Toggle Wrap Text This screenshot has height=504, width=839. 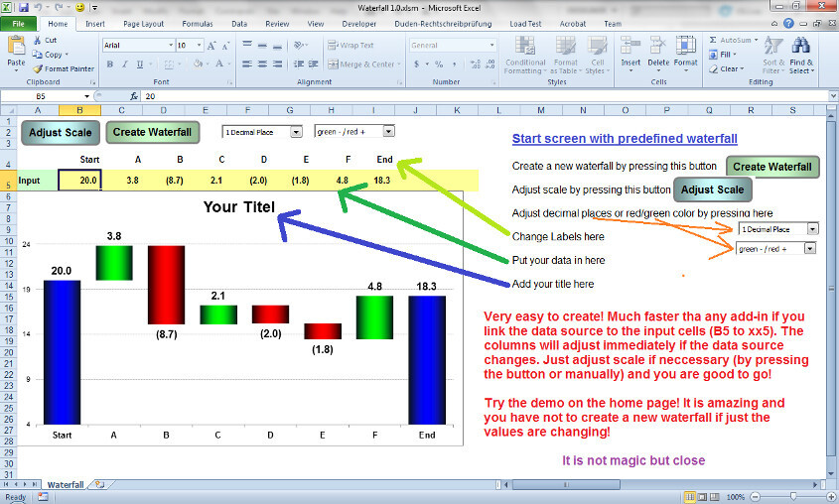coord(350,46)
